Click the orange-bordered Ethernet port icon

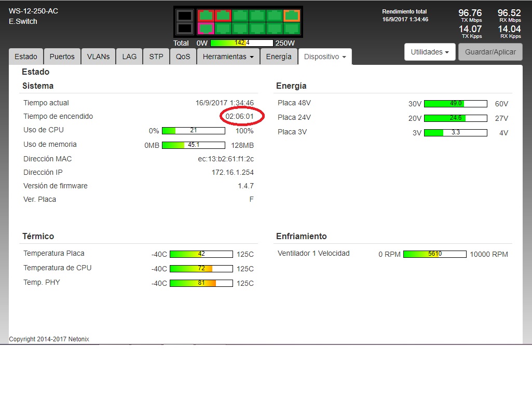tap(292, 16)
